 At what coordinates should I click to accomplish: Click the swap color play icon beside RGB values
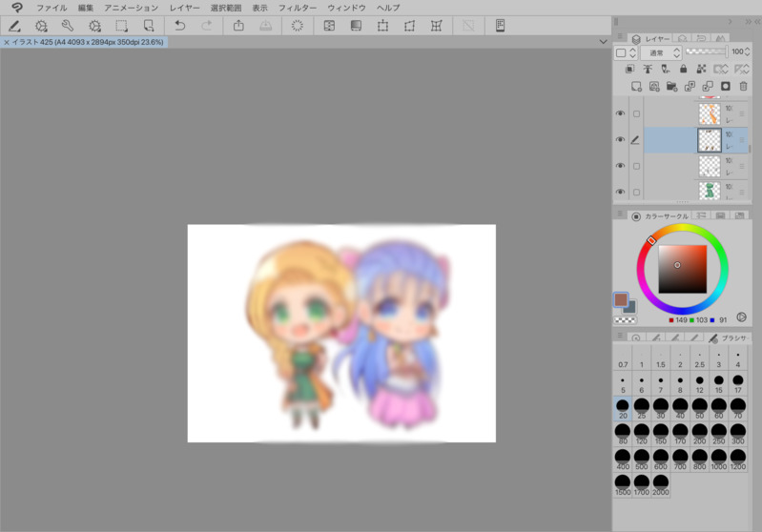[741, 317]
